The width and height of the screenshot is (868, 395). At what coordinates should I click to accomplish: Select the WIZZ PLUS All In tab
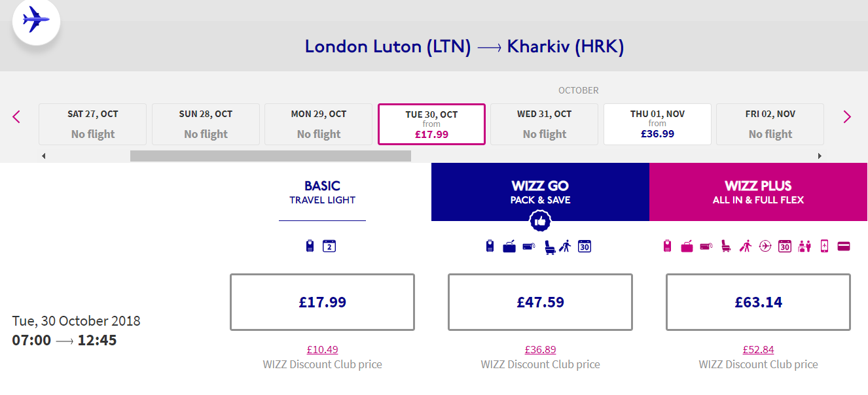758,192
